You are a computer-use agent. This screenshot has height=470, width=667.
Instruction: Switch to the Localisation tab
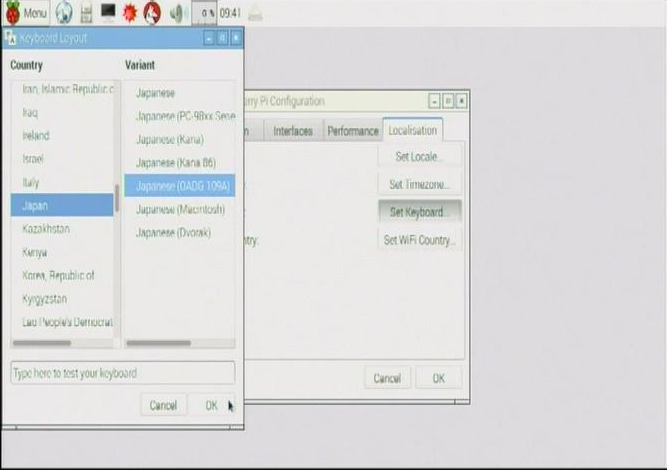(x=413, y=130)
